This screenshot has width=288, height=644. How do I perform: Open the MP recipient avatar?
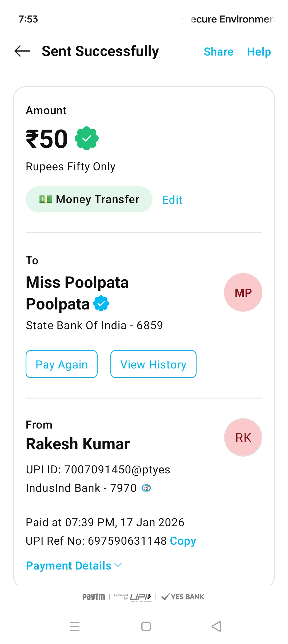(243, 292)
